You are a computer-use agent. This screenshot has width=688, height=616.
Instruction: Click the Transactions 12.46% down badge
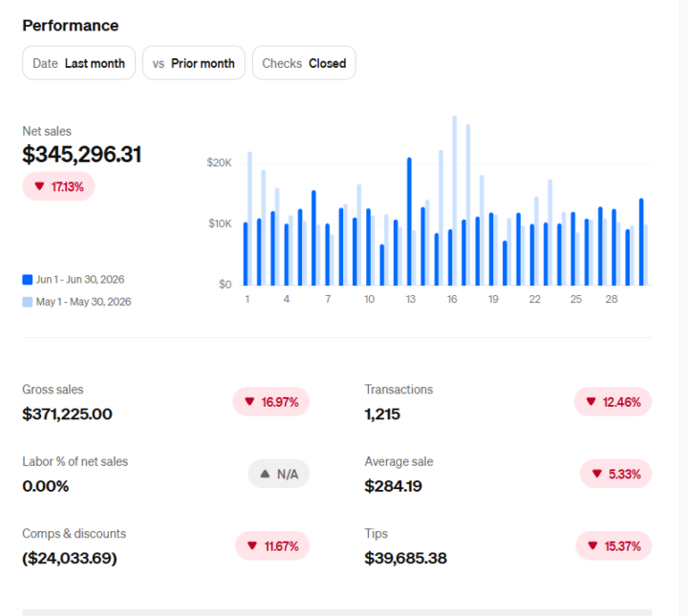(613, 402)
